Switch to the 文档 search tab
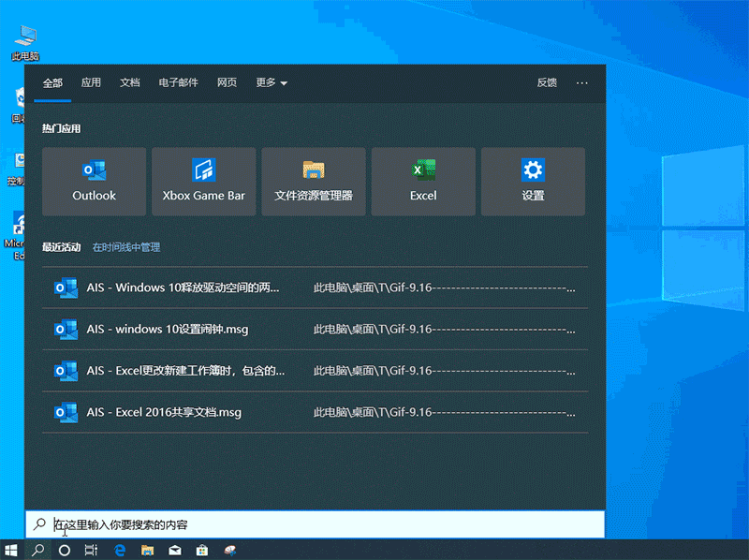This screenshot has width=749, height=560. pyautogui.click(x=130, y=82)
